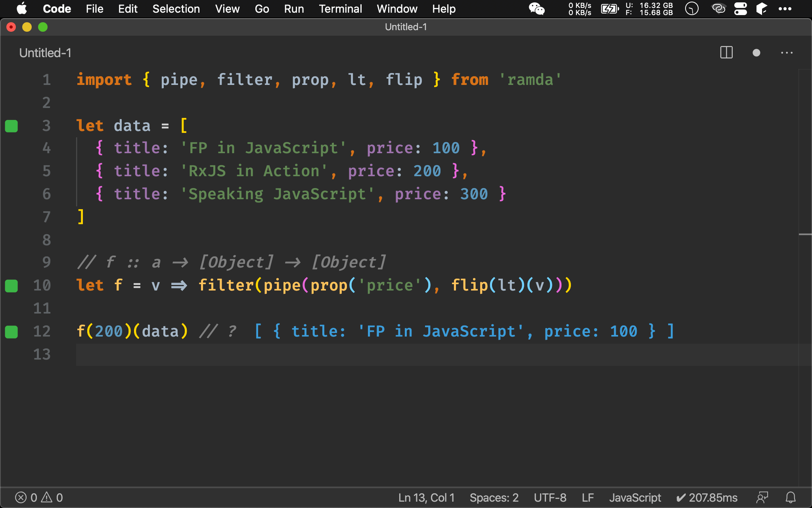Open the Code application menu
The height and width of the screenshot is (508, 812).
pyautogui.click(x=57, y=9)
